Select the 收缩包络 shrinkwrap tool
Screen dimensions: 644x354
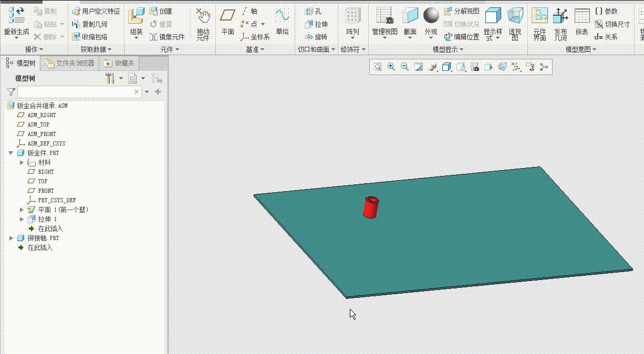[x=89, y=37]
